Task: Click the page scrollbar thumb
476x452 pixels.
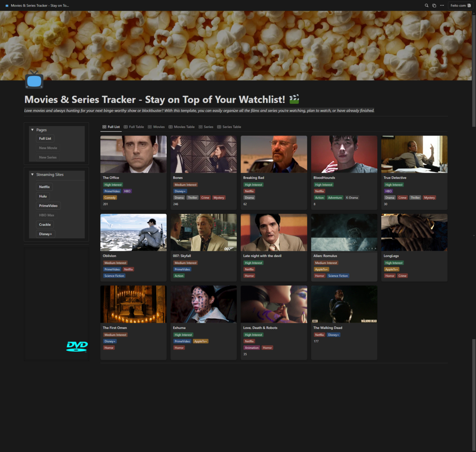Action: tap(474, 70)
